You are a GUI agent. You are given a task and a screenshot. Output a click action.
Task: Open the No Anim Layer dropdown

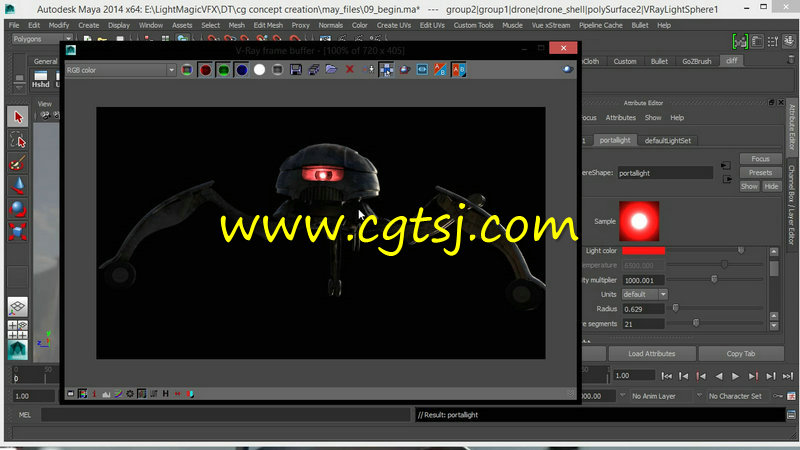[653, 396]
